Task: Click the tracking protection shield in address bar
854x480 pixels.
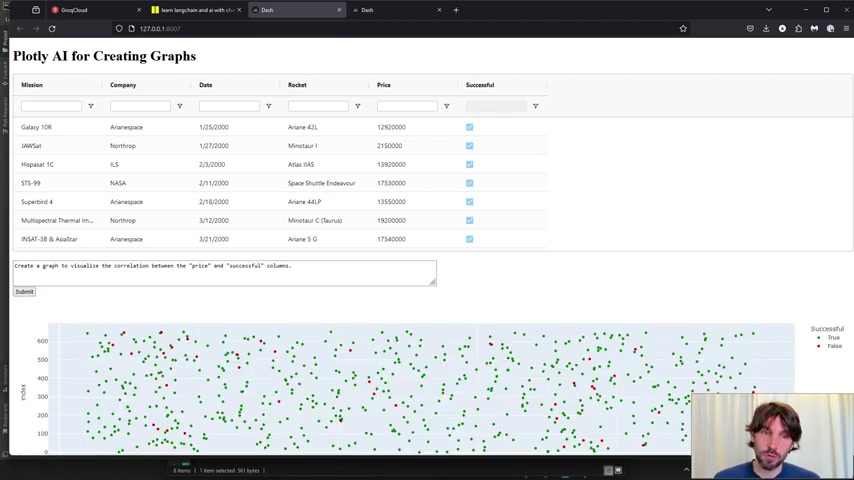Action: [x=119, y=29]
